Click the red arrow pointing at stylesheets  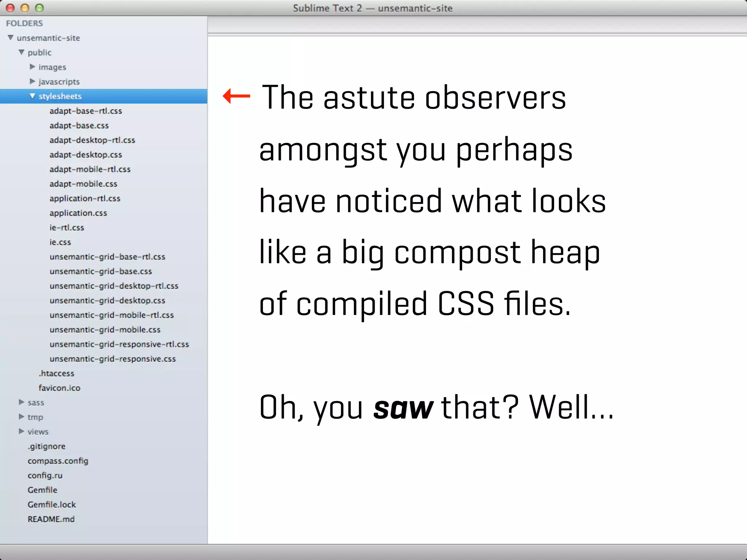click(236, 96)
